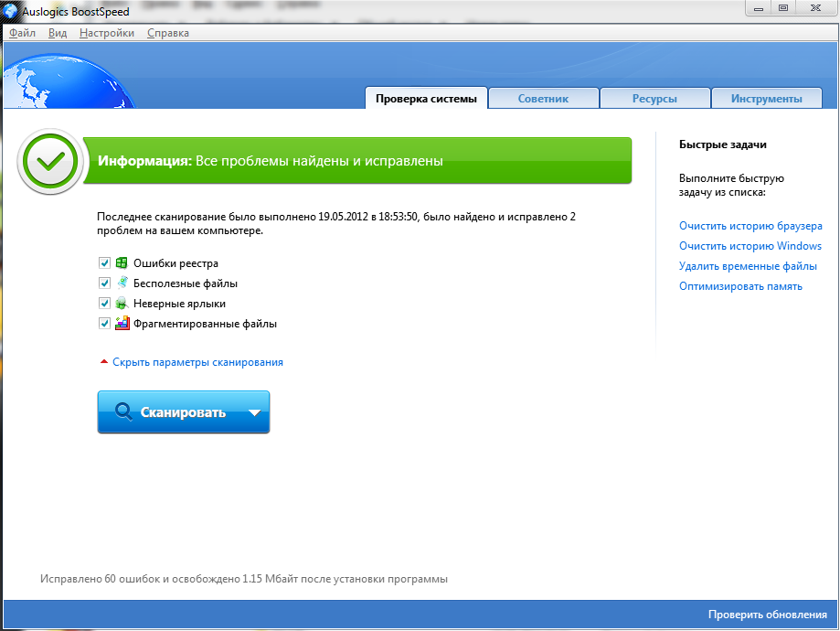This screenshot has width=840, height=631.
Task: Click the Исправлено 60 ошибок statistics line
Action: point(244,579)
